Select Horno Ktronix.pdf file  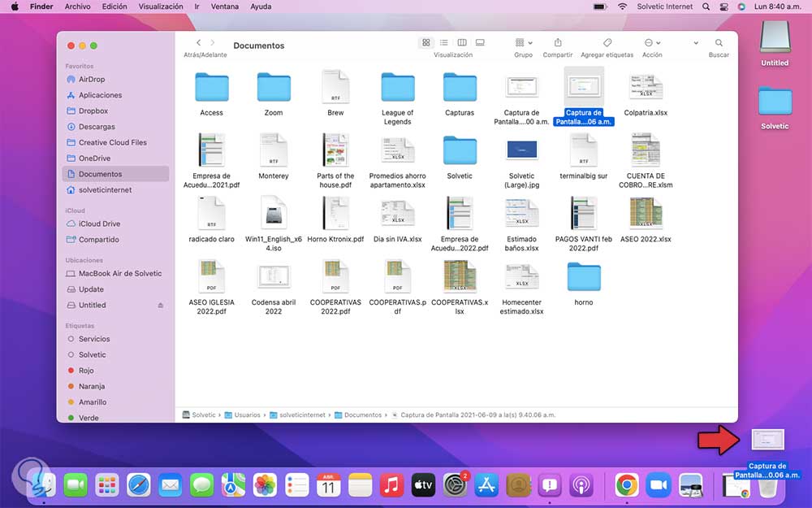[335, 214]
